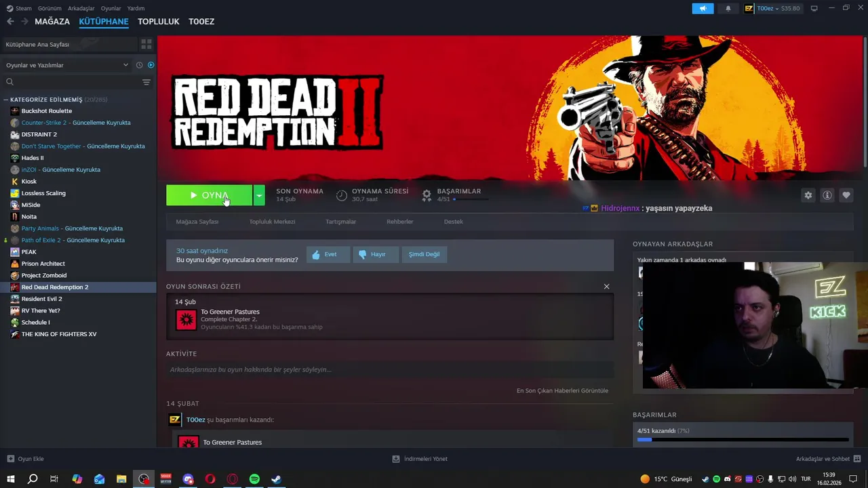Click the PEAK game icon
Screen dimensions: 868x488
15,252
